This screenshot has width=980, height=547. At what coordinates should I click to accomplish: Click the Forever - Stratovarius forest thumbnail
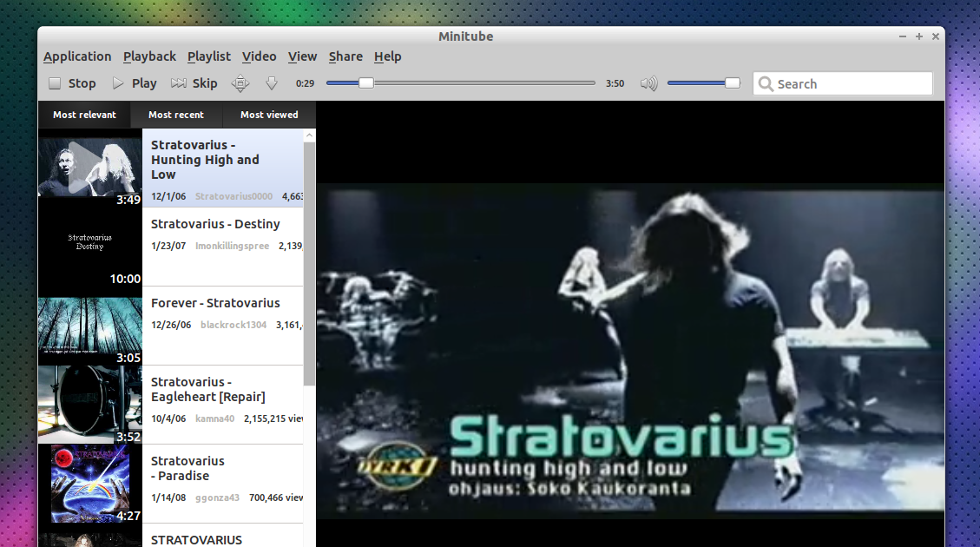click(90, 326)
